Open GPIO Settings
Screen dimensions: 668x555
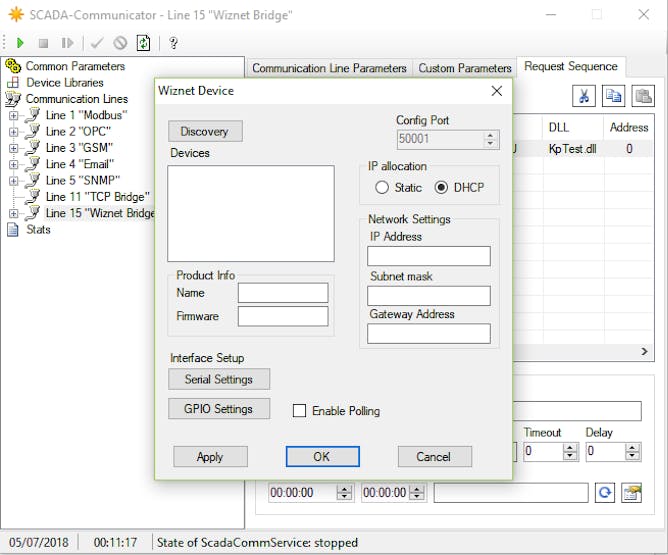219,409
